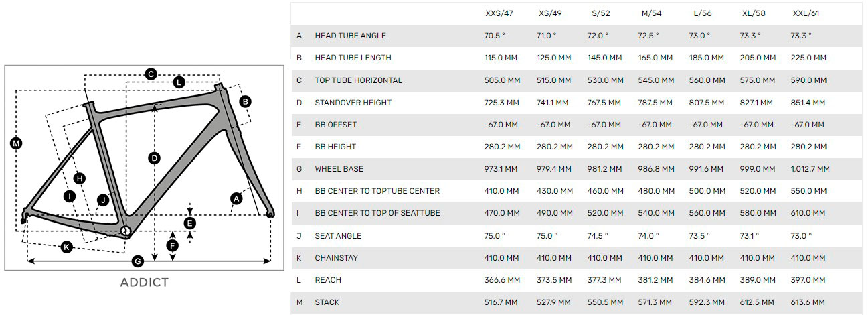Click the HEAD TUBE ANGLE row label
This screenshot has height=315, width=868.
tap(350, 36)
